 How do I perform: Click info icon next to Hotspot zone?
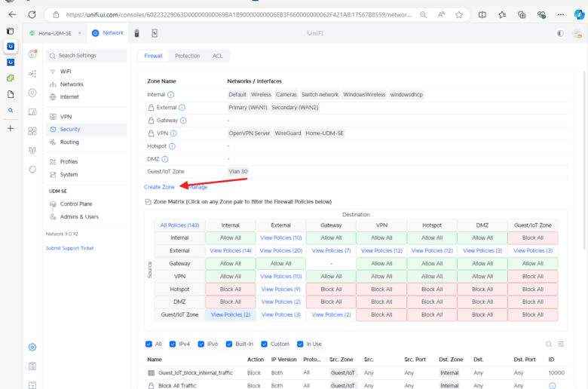tap(172, 146)
